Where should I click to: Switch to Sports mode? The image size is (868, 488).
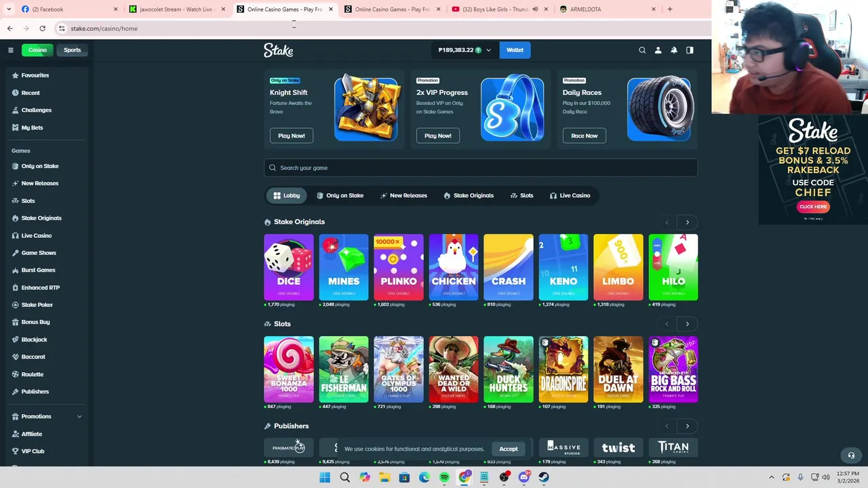pos(72,50)
